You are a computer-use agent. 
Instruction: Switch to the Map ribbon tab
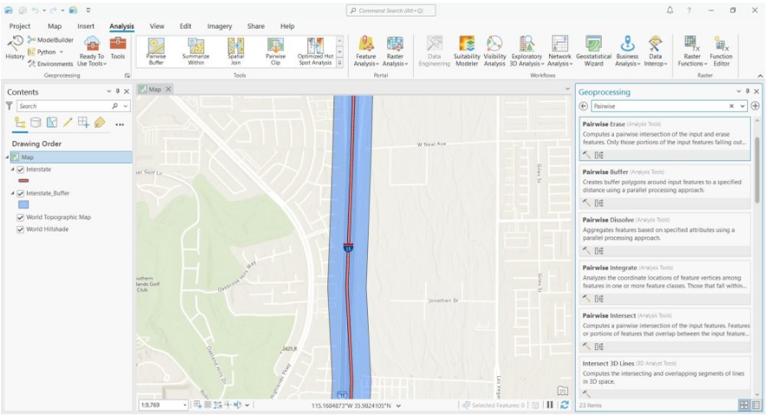[x=54, y=26]
